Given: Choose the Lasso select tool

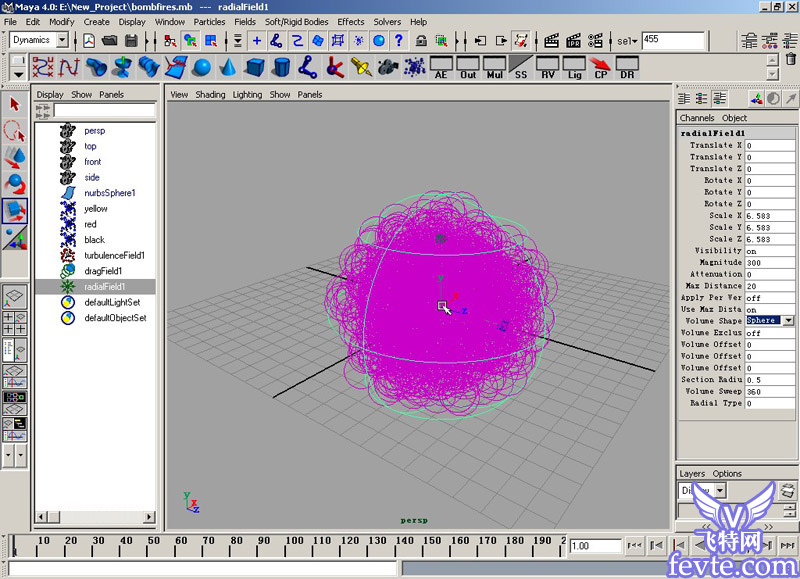Looking at the screenshot, I should [x=14, y=131].
